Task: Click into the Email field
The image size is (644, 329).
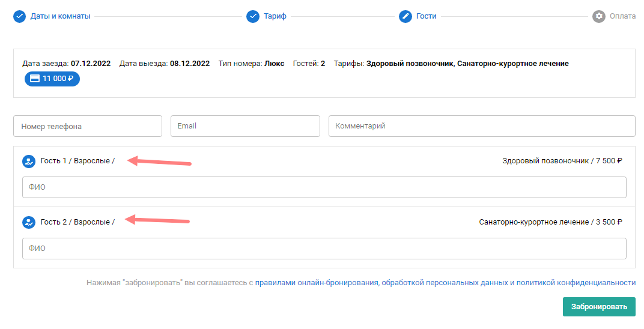Action: point(245,127)
